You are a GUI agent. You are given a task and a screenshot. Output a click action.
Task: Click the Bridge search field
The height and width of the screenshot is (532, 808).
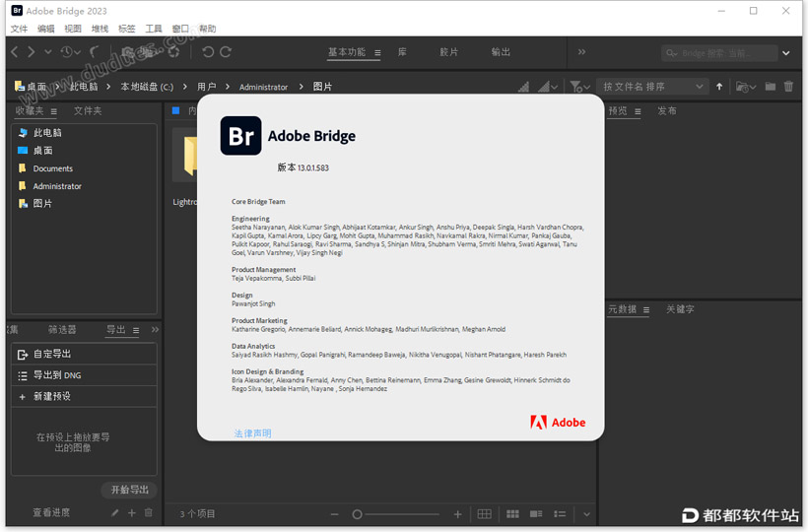coord(719,53)
